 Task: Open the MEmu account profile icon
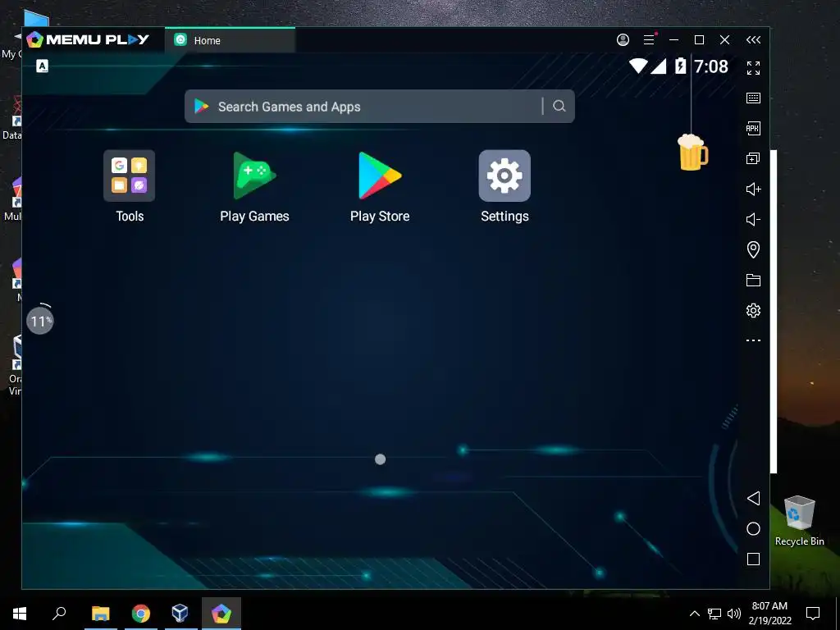(623, 39)
